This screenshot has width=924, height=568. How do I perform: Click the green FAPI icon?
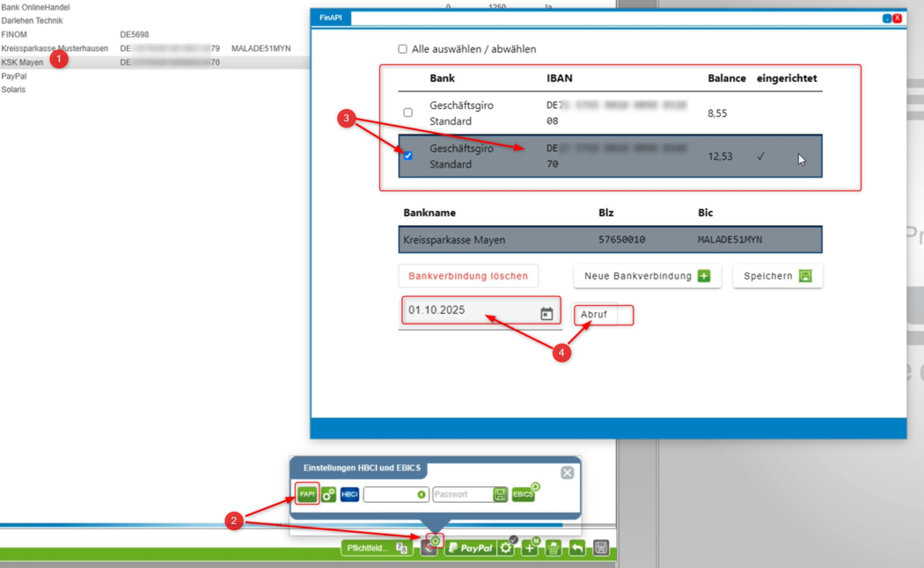[x=306, y=494]
